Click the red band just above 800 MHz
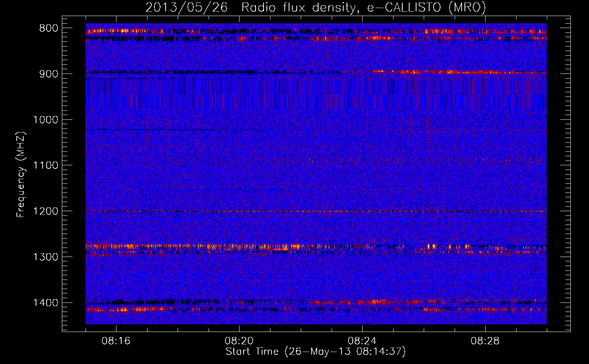 pos(316,31)
